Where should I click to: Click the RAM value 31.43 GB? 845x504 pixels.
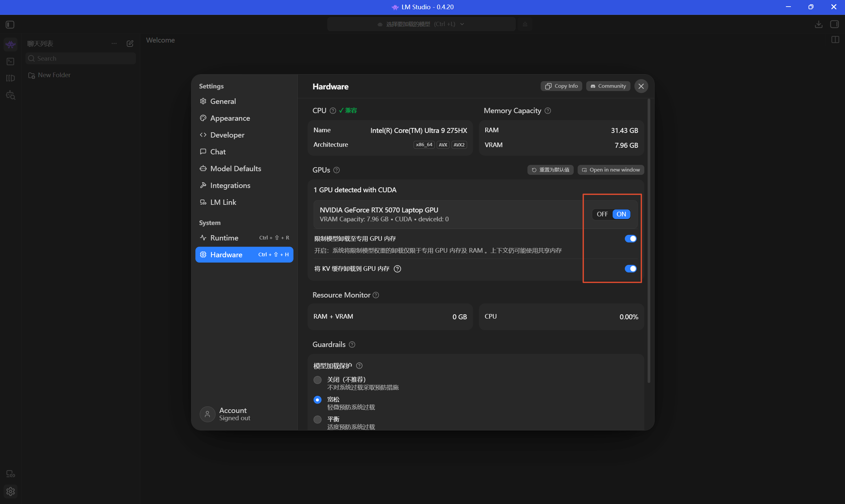tap(625, 131)
